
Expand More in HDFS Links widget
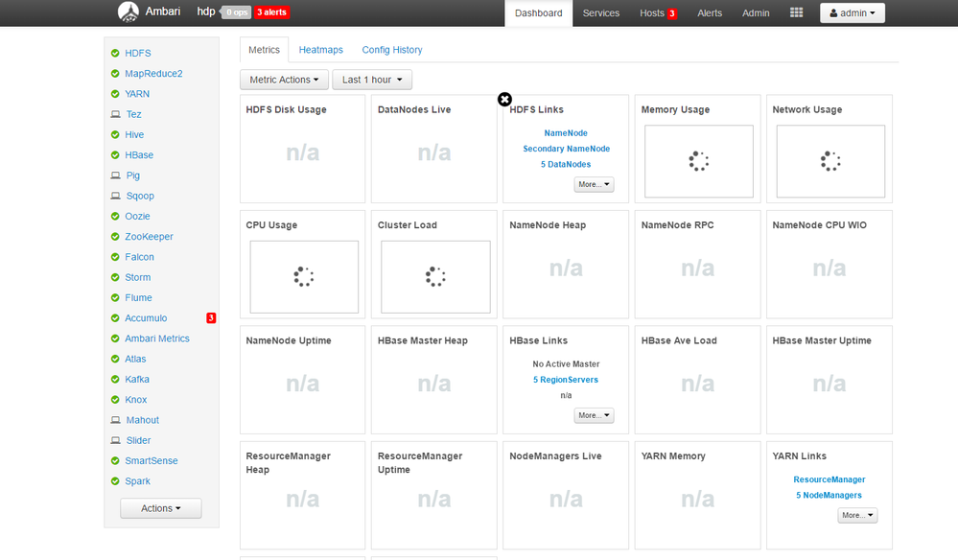(594, 184)
